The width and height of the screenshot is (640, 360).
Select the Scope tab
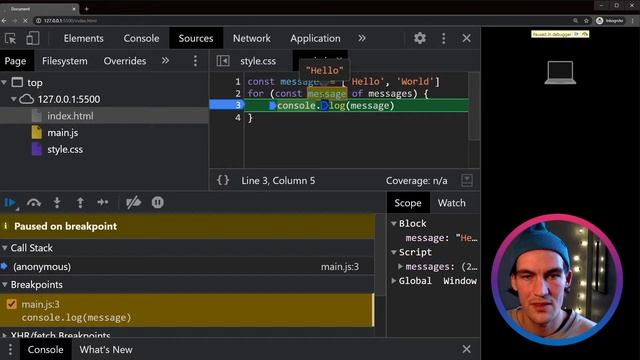(408, 203)
